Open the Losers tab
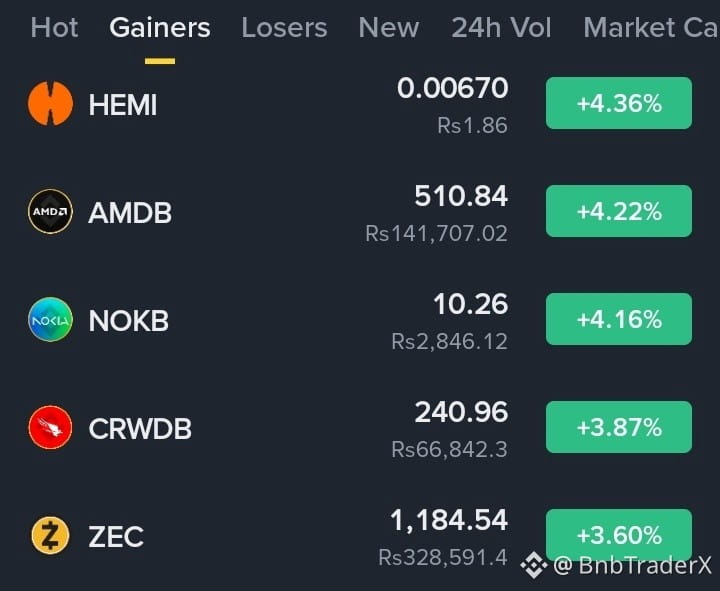 click(284, 28)
